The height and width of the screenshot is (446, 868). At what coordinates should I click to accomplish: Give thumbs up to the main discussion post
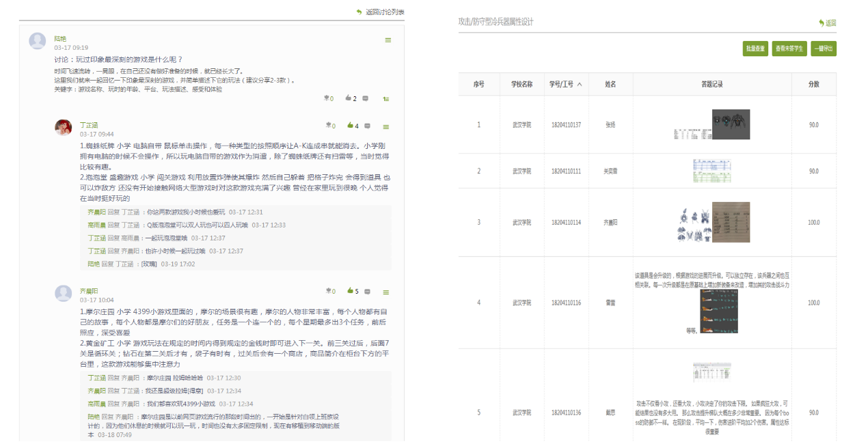tap(348, 98)
